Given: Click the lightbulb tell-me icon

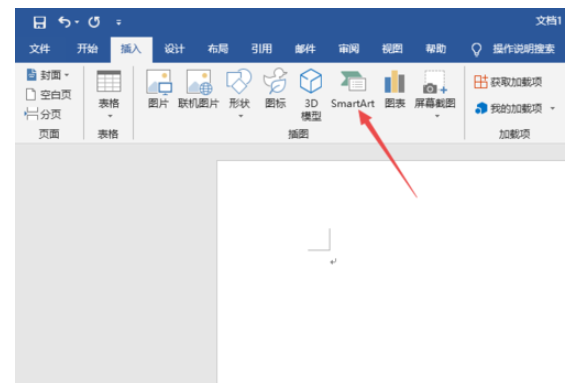Looking at the screenshot, I should click(476, 49).
